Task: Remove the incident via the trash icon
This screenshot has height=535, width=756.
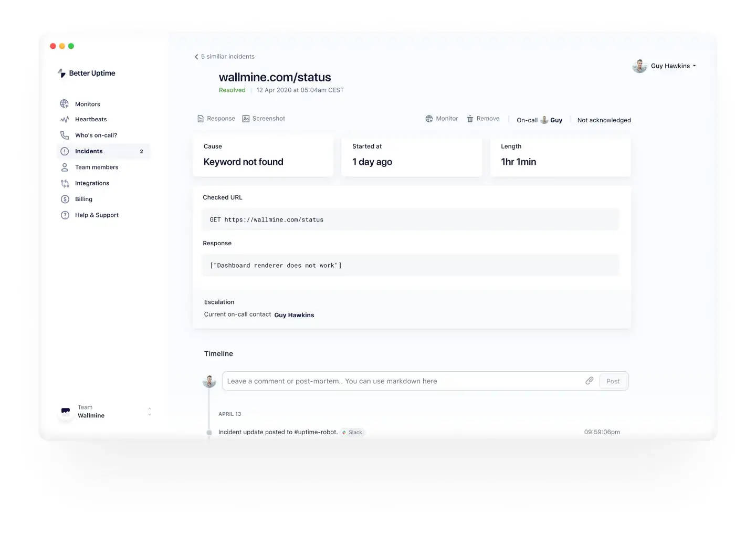Action: click(x=470, y=118)
